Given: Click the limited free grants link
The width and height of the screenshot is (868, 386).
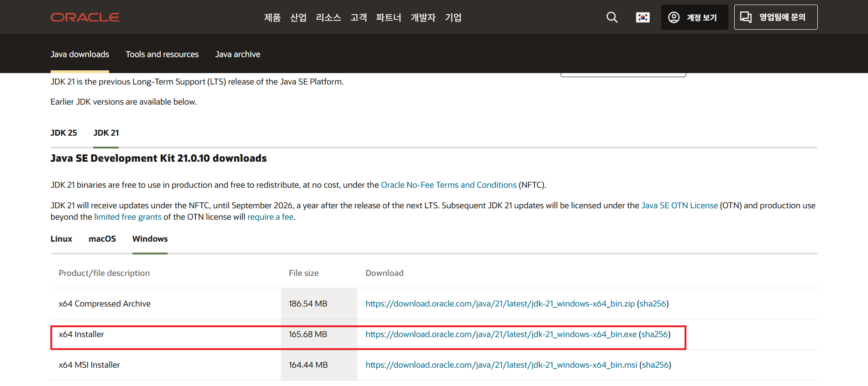Looking at the screenshot, I should (128, 217).
